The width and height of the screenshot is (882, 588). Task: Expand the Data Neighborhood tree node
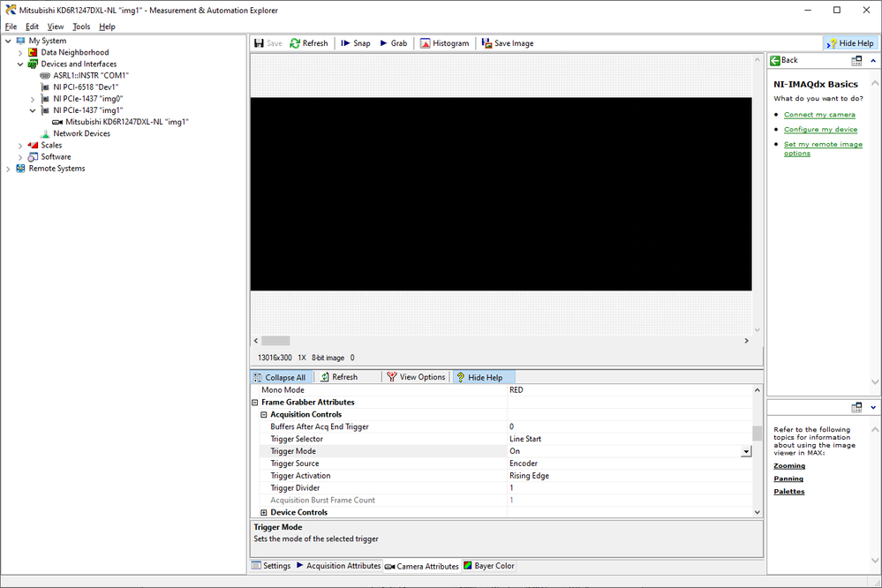coord(20,52)
